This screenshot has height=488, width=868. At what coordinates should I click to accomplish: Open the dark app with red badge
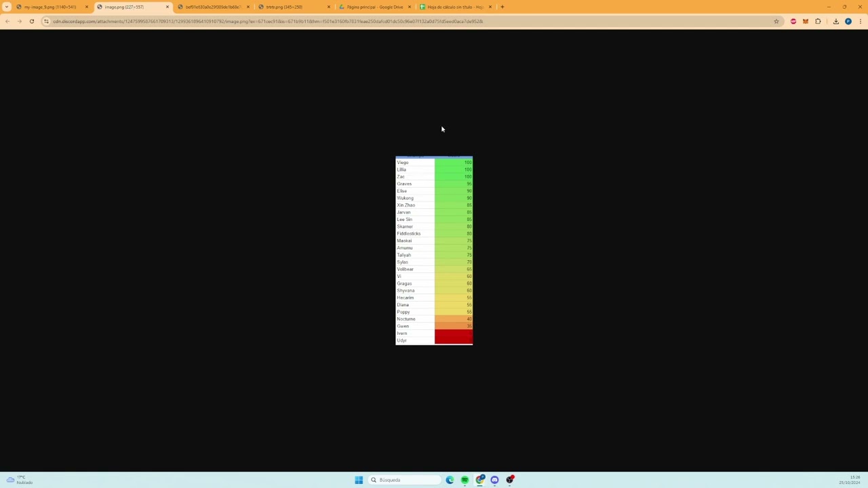point(510,480)
